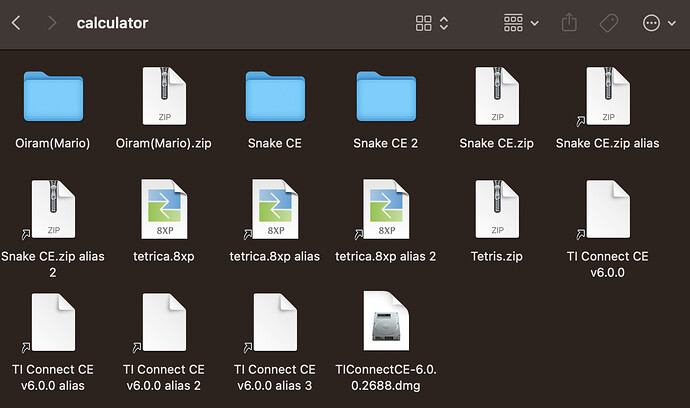Click the 'TI Connect CE v6.0.0 alias' label
The image size is (690, 408).
click(x=53, y=378)
